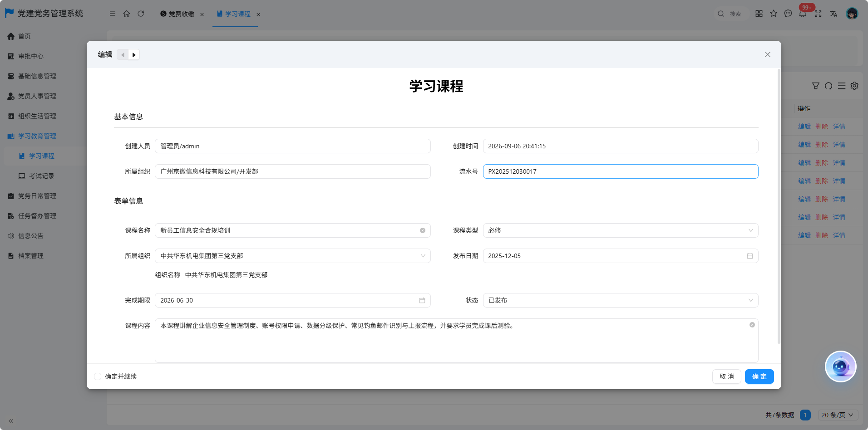
Task: Click the star favorites icon
Action: (774, 14)
